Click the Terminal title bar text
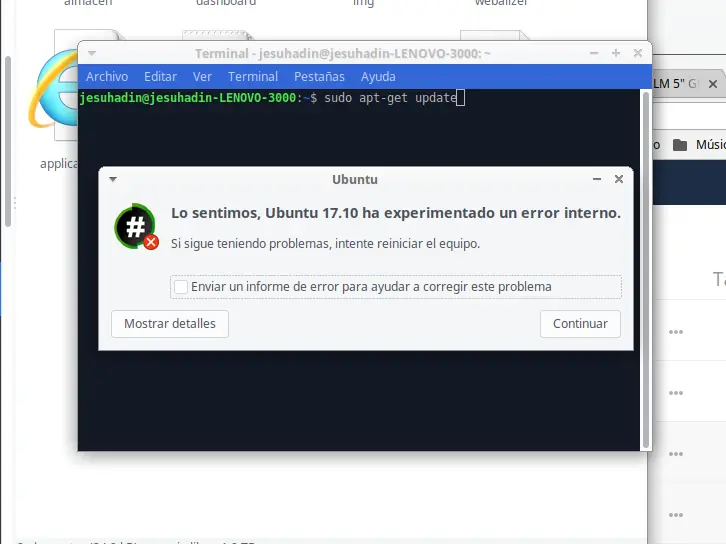The height and width of the screenshot is (544, 726). tap(343, 54)
